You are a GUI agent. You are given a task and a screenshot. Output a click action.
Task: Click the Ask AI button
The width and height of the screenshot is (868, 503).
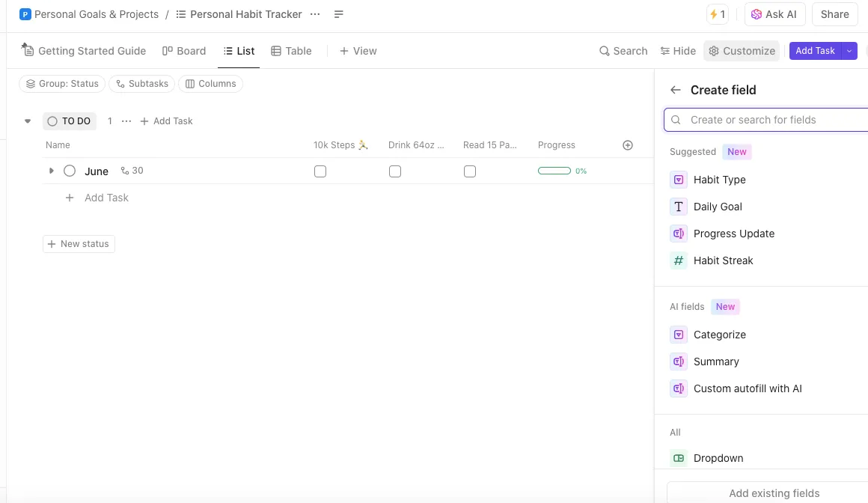[x=774, y=14]
